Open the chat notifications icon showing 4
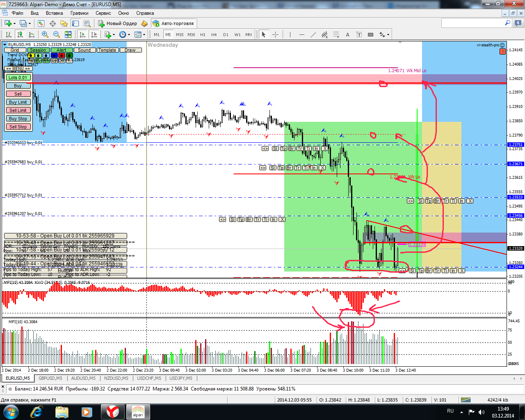 point(518,23)
